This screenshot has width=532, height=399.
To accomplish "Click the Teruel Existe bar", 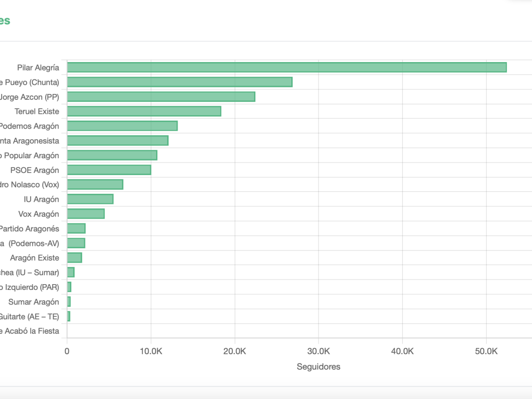I will [142, 111].
